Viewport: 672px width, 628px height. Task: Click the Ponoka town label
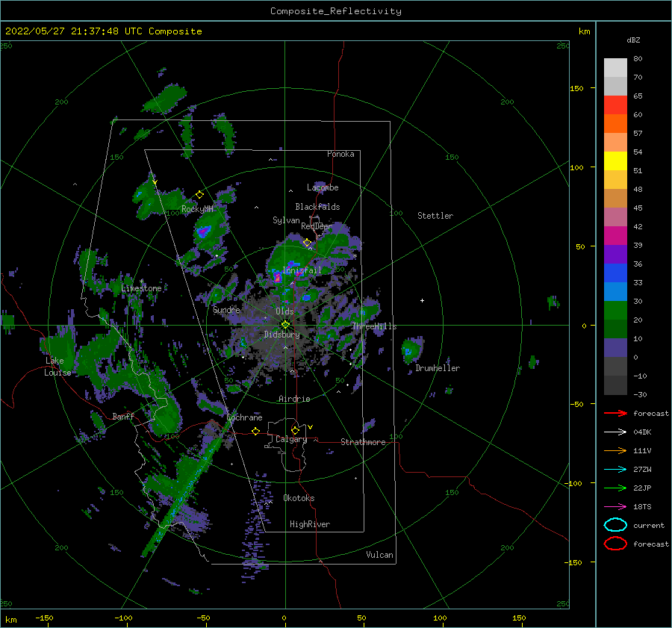[340, 154]
